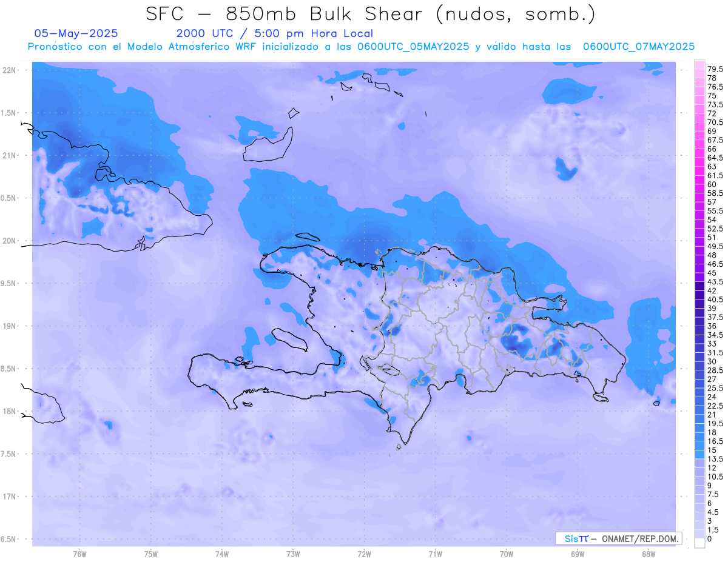The image size is (728, 562).
Task: Select the date text '05-May-2025'
Action: (x=76, y=33)
